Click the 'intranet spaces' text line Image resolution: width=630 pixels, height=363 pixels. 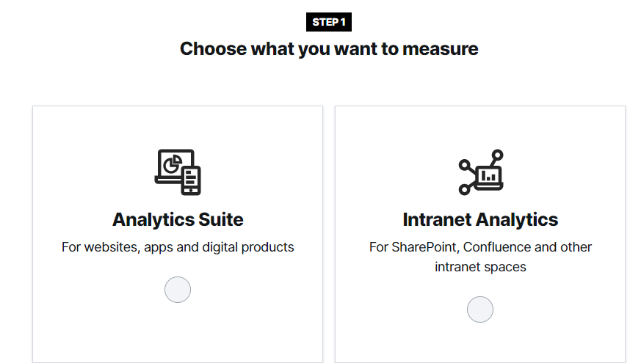(481, 267)
